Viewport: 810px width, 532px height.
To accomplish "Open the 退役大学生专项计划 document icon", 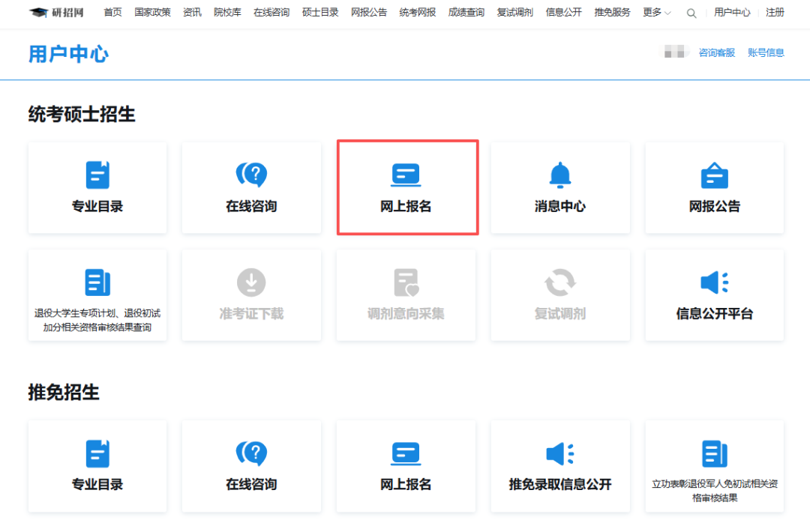I will [x=97, y=282].
